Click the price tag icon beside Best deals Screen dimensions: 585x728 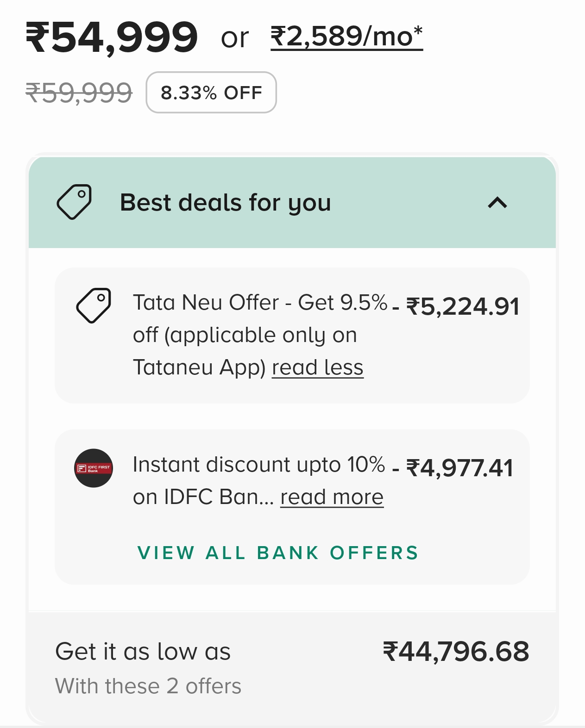point(74,202)
